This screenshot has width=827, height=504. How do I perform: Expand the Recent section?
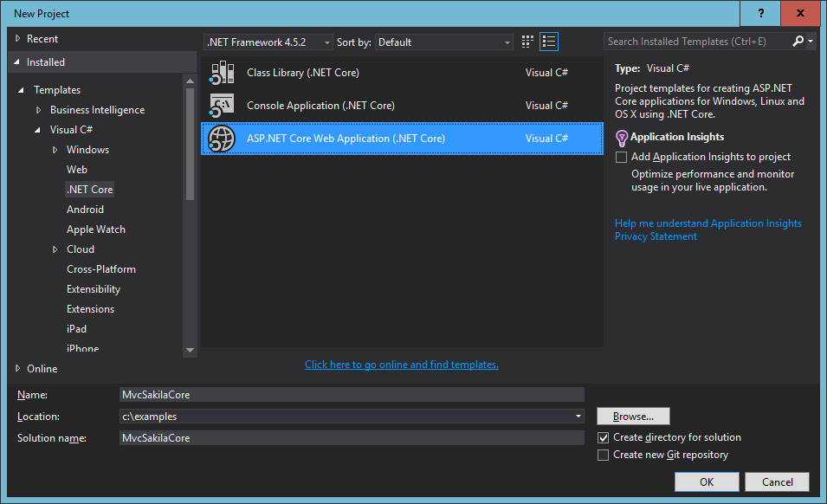tap(18, 38)
